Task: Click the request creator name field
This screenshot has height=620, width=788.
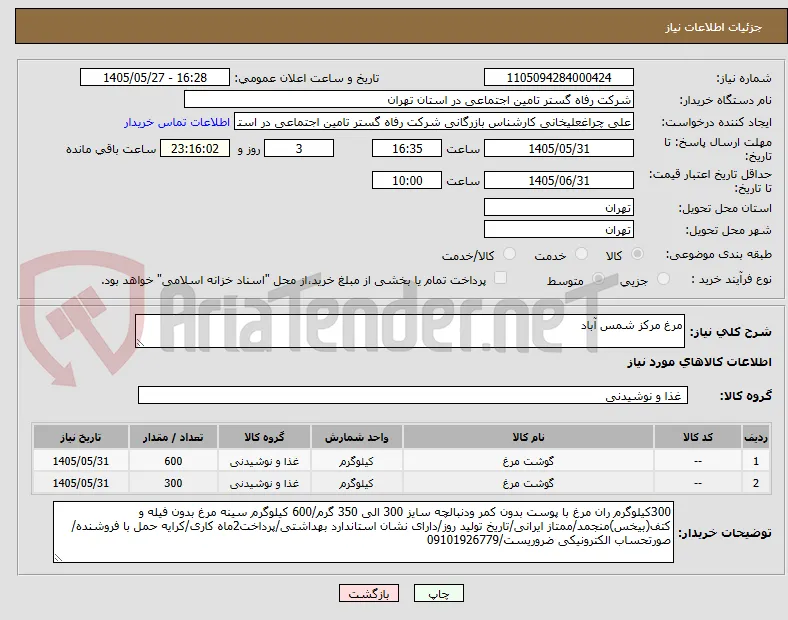Action: (434, 122)
